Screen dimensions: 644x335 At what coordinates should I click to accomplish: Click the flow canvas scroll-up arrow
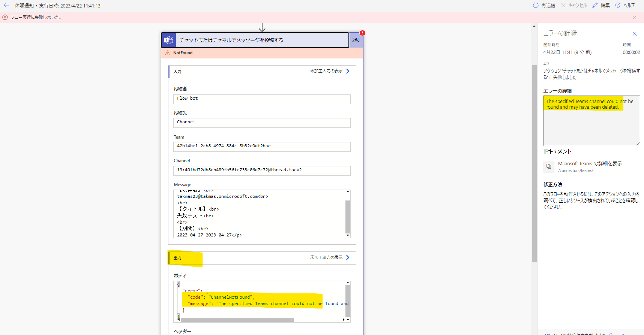[534, 26]
